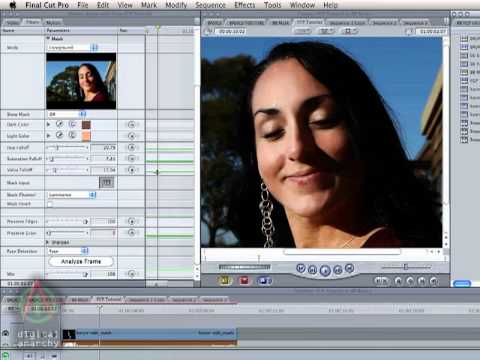Open the File menu
The image size is (480, 360).
tap(83, 5)
